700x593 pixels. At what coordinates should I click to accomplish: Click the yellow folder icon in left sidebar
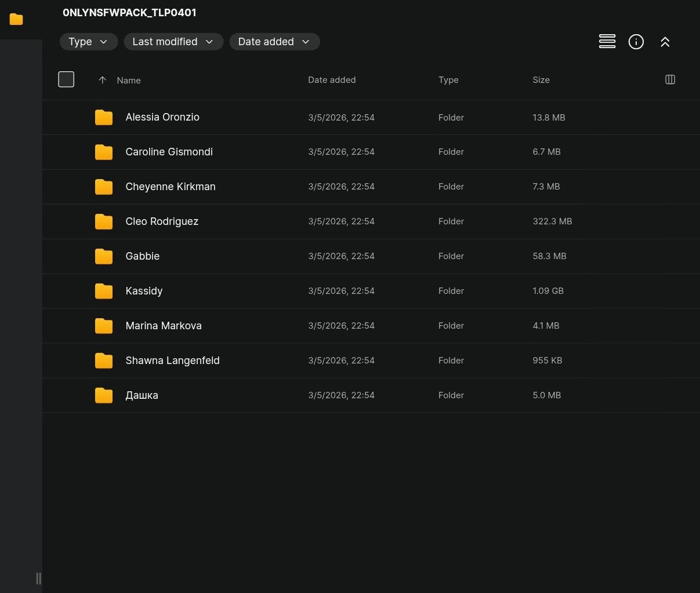[16, 20]
